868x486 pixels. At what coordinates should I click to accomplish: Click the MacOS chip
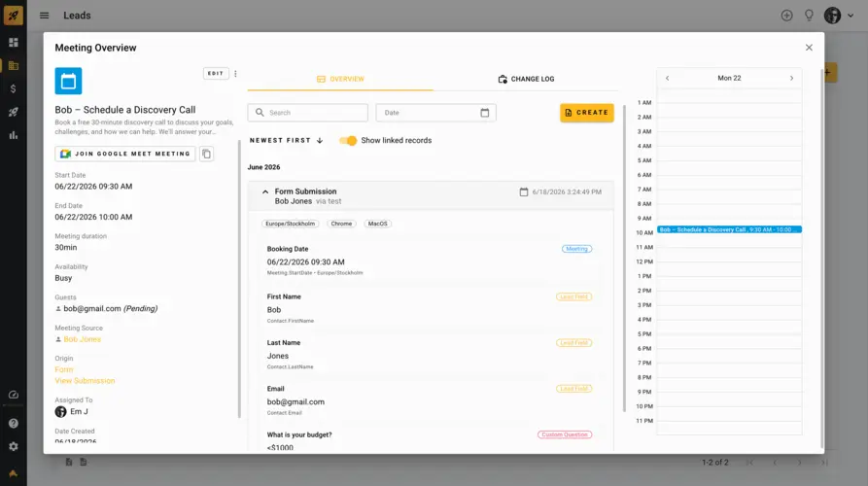377,224
